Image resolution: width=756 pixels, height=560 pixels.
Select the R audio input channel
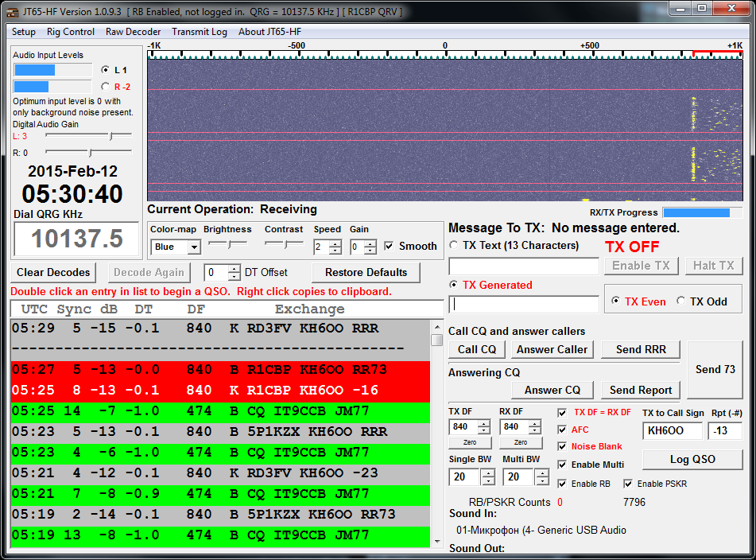pos(106,87)
